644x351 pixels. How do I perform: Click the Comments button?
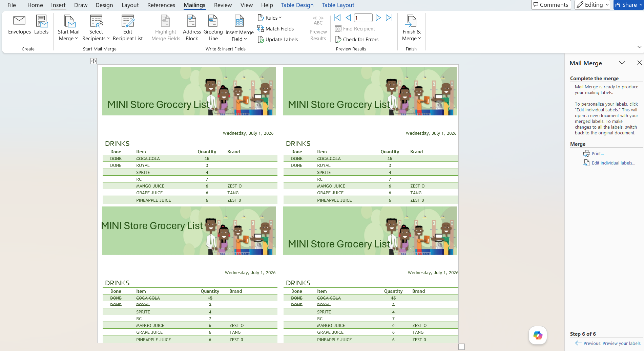pyautogui.click(x=551, y=5)
